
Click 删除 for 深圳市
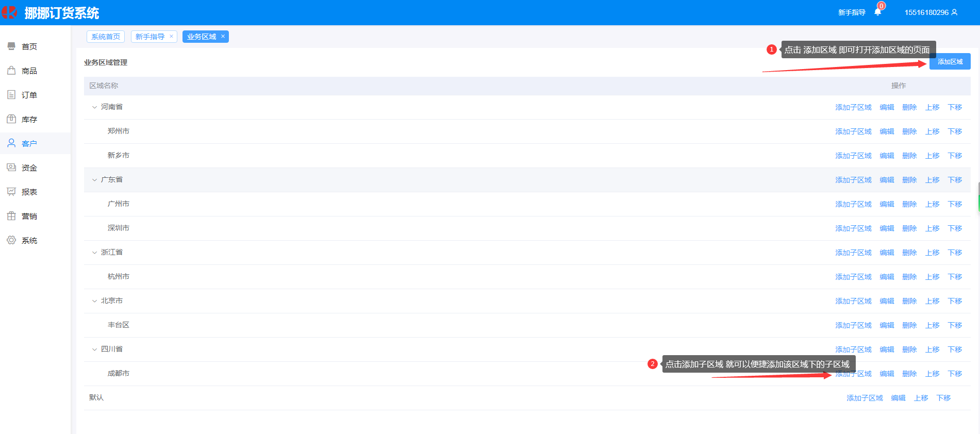point(909,228)
